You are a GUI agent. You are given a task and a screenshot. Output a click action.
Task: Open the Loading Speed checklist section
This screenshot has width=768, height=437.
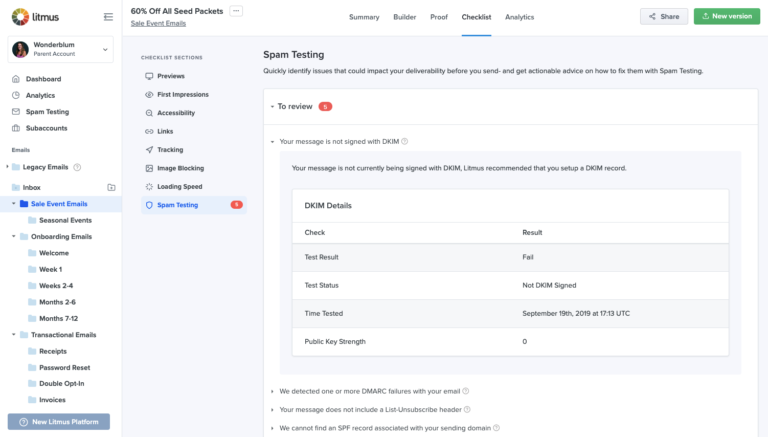[x=179, y=187]
